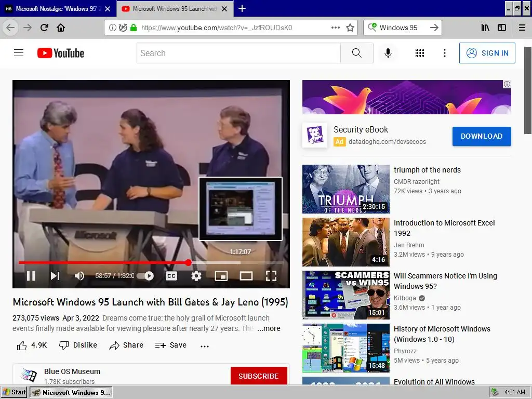Open the browser home page

tap(61, 28)
